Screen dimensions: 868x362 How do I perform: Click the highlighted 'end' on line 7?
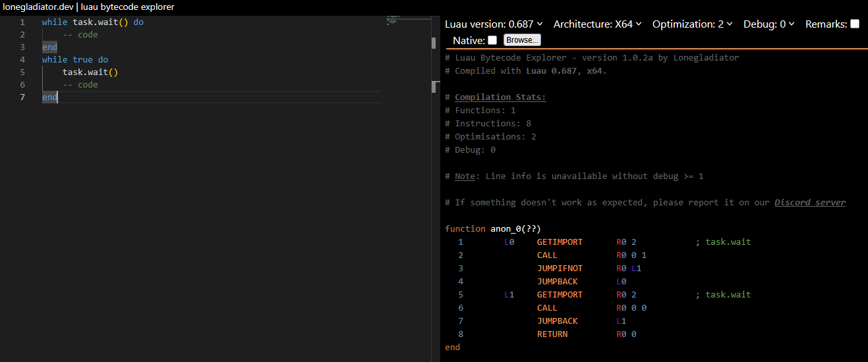tap(49, 97)
